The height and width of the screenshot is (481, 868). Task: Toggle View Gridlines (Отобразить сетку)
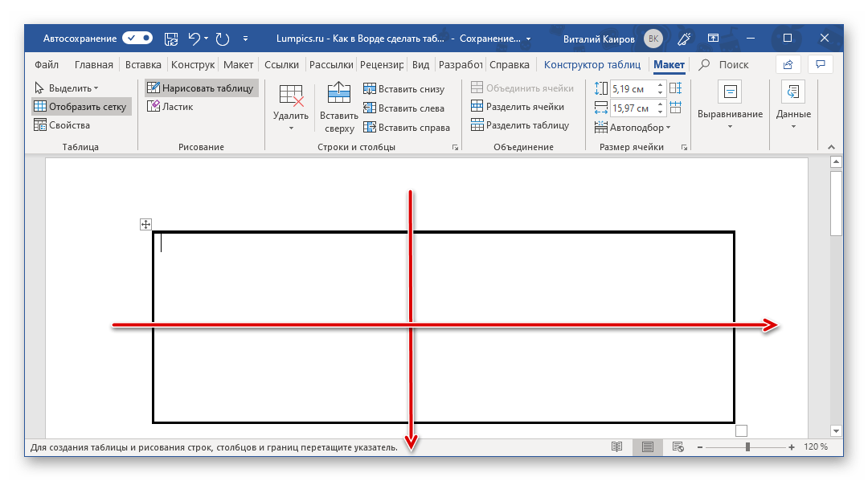80,107
